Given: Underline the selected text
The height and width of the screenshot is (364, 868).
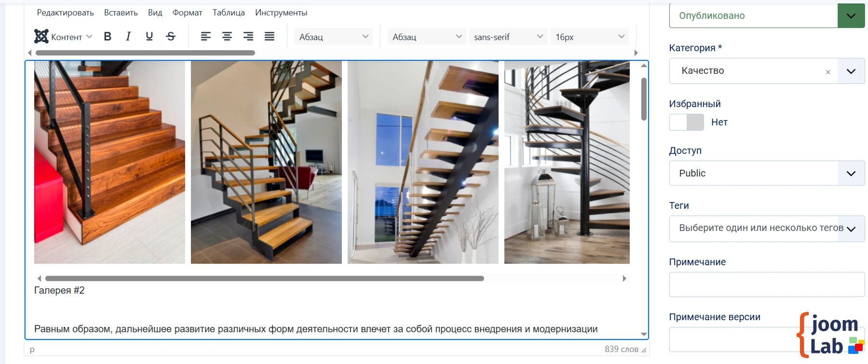Looking at the screenshot, I should (149, 37).
